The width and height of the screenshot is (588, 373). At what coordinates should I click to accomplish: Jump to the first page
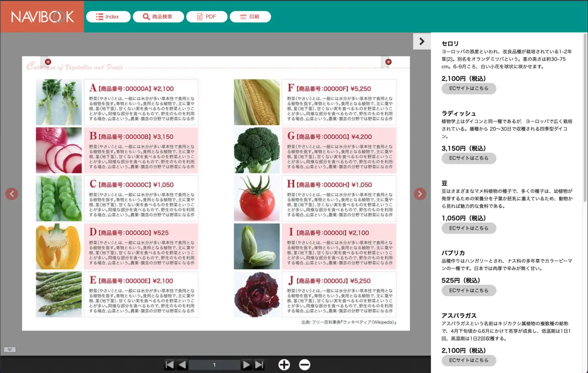tap(169, 364)
